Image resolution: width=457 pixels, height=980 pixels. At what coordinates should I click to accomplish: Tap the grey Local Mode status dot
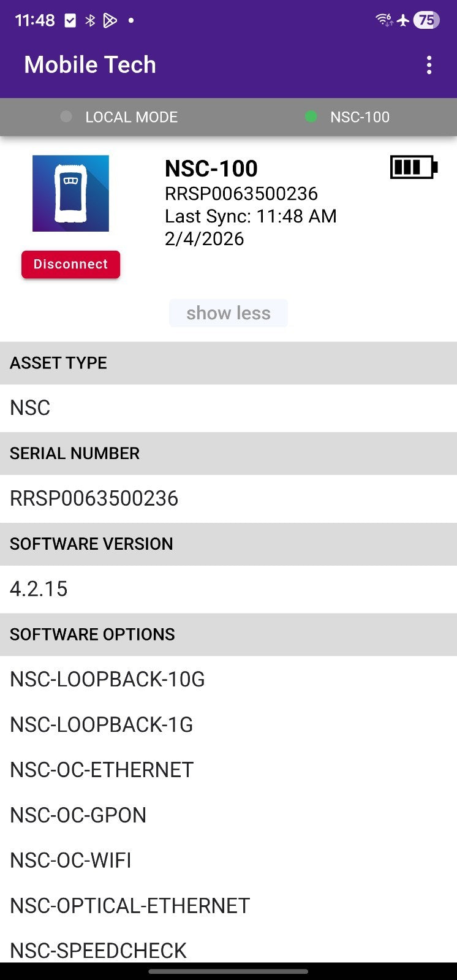pos(66,116)
